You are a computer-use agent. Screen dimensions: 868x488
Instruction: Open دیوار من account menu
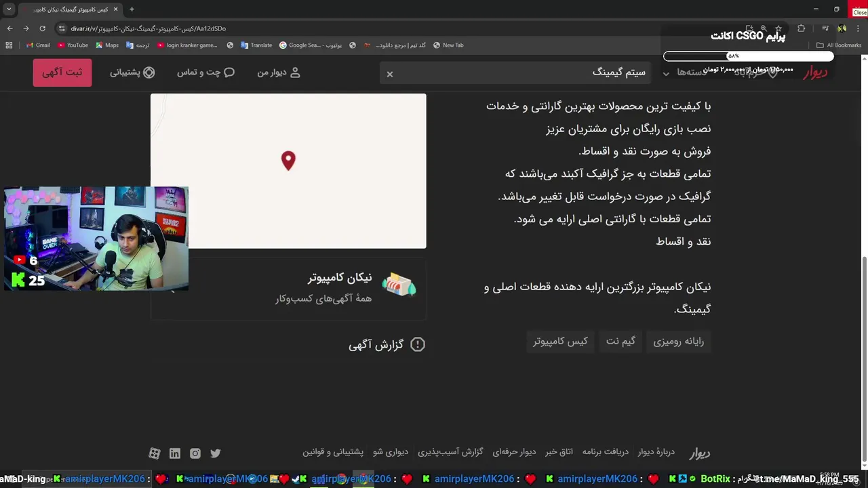pos(279,73)
